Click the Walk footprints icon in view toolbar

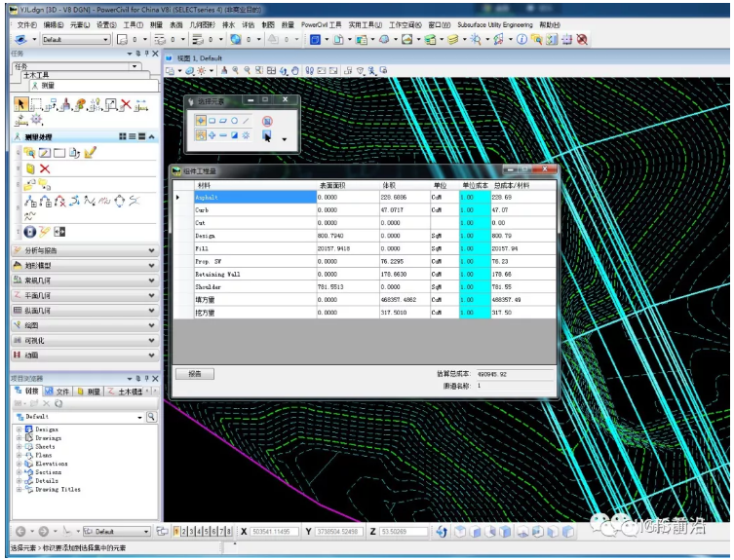pos(309,71)
